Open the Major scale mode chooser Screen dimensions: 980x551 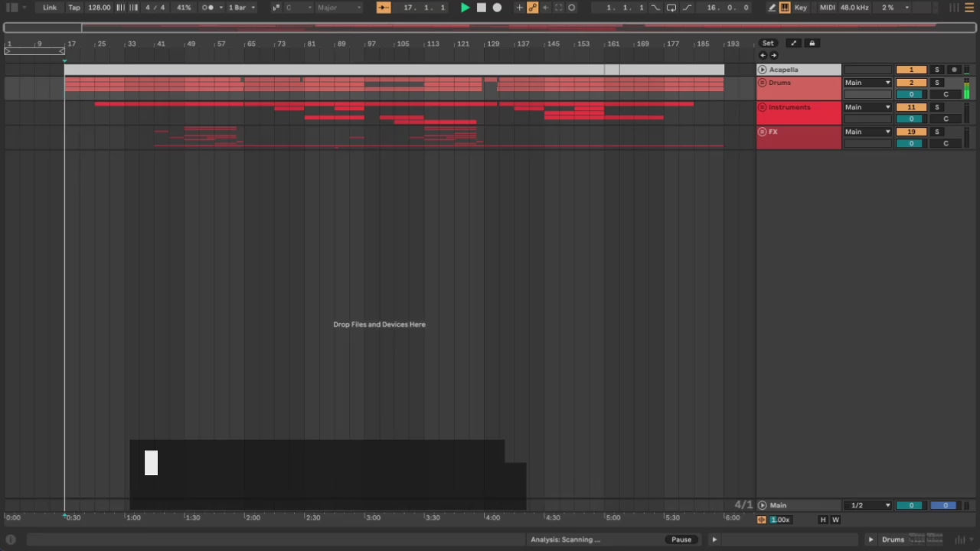click(x=338, y=8)
